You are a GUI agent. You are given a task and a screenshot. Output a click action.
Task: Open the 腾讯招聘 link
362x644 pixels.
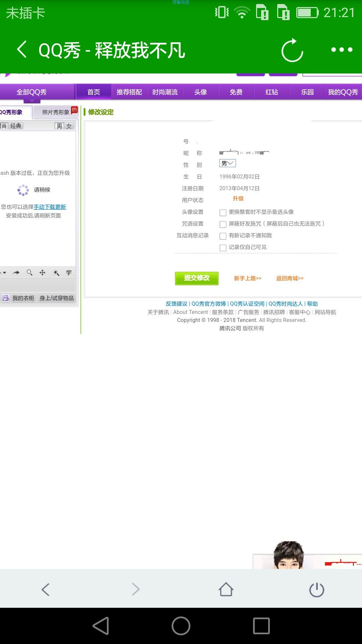tap(274, 312)
